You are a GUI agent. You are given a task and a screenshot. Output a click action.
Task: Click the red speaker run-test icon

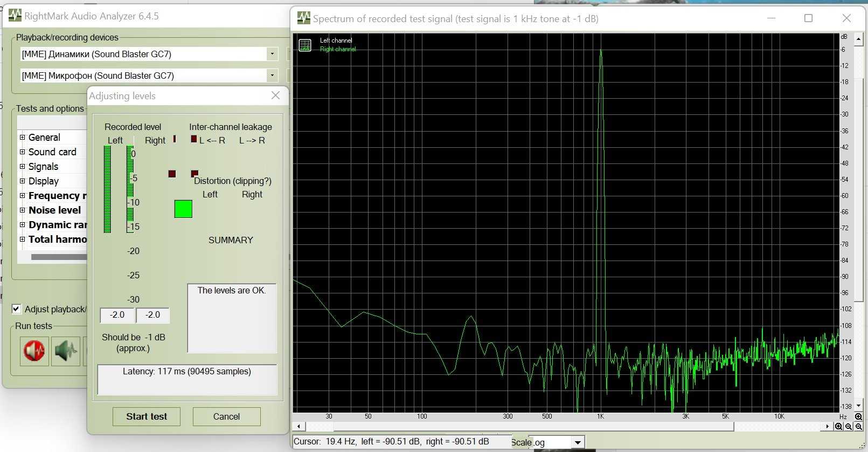coord(34,351)
